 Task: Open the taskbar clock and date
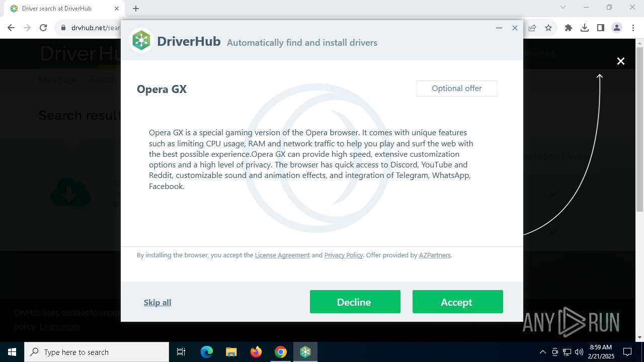pyautogui.click(x=601, y=352)
